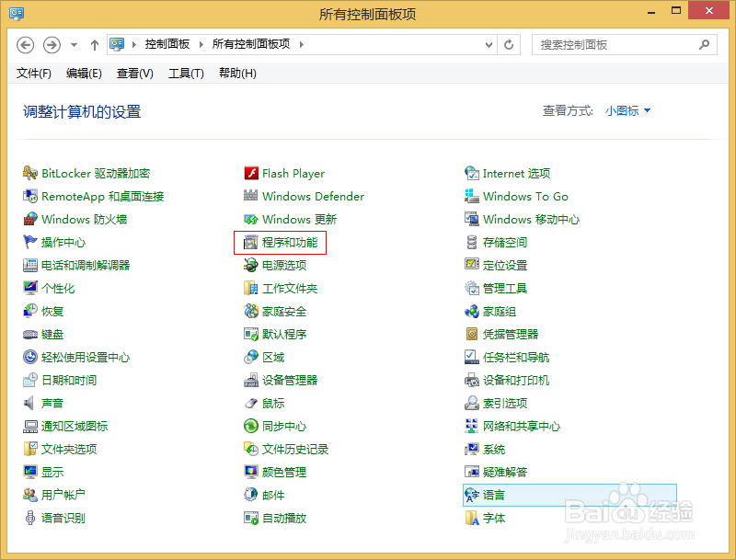
Task: Expand the address bar history dropdown
Action: coord(489,44)
